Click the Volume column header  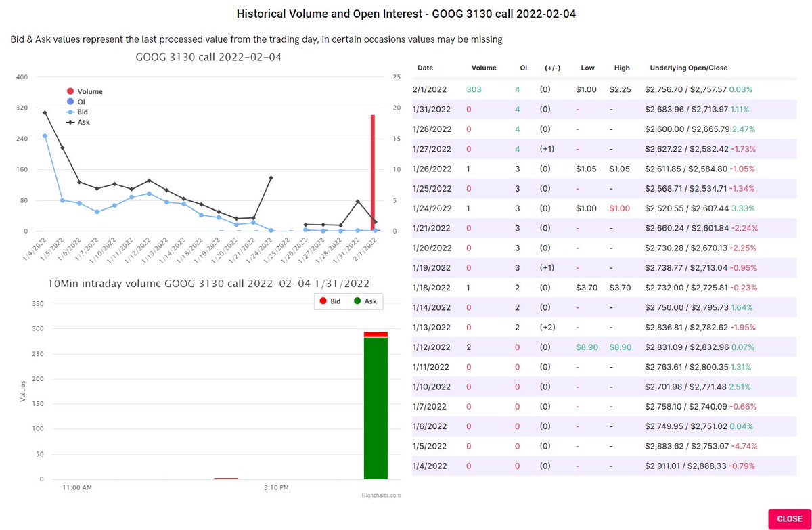484,68
